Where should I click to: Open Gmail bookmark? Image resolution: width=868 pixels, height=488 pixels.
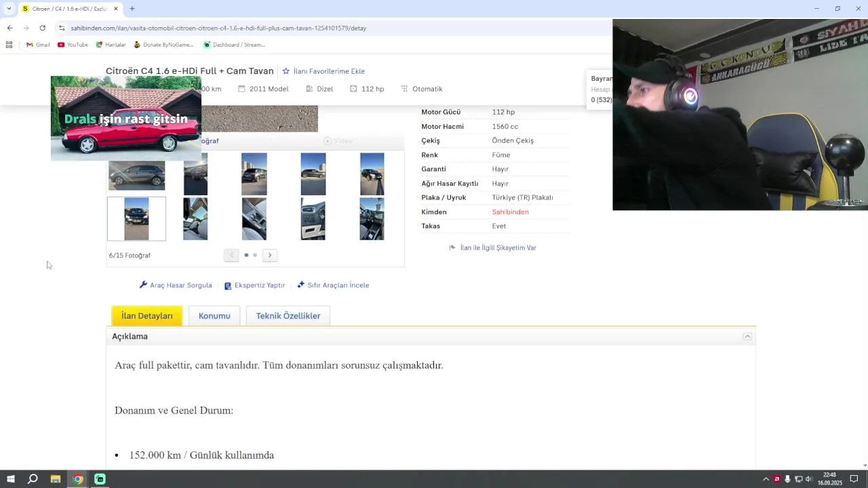pyautogui.click(x=38, y=45)
